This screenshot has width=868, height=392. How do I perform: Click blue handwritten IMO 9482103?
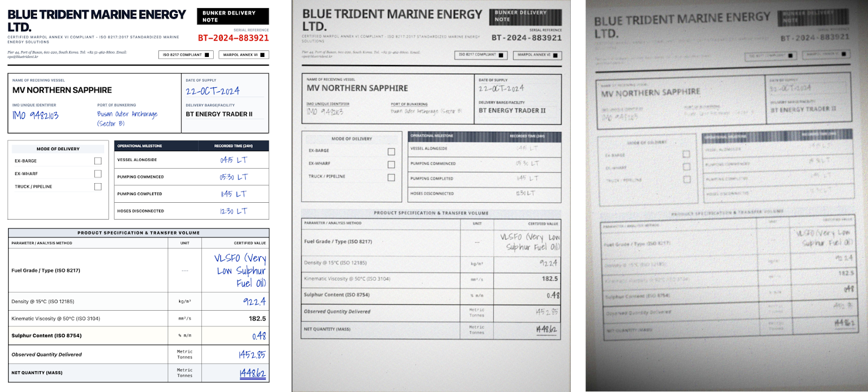[35, 115]
